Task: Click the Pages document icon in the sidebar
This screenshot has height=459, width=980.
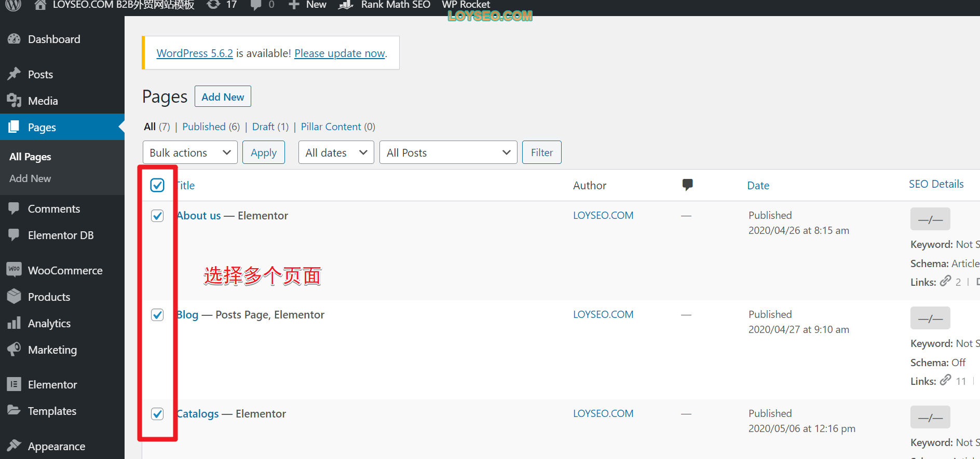Action: coord(14,127)
